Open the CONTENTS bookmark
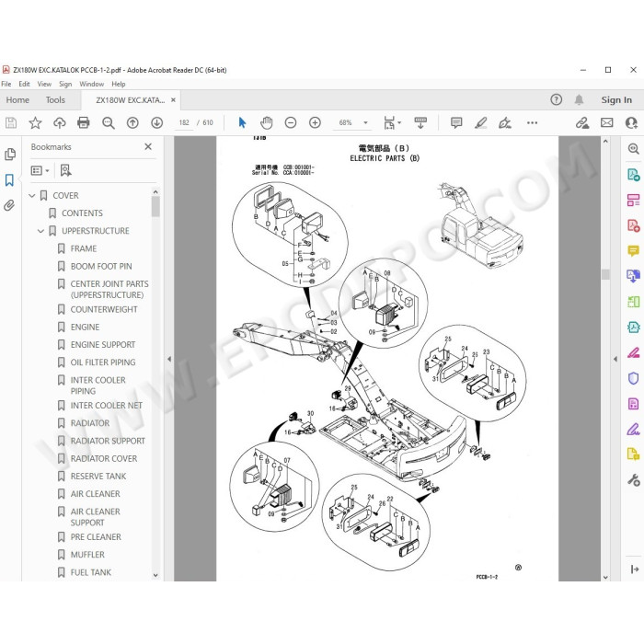The height and width of the screenshot is (644, 644). [x=82, y=213]
